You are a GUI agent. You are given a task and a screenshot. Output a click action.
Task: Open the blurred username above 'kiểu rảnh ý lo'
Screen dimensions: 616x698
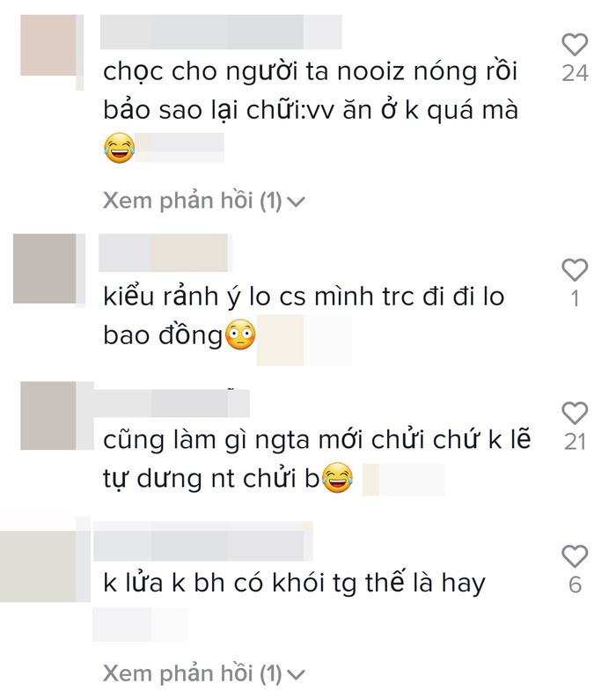coord(165,253)
